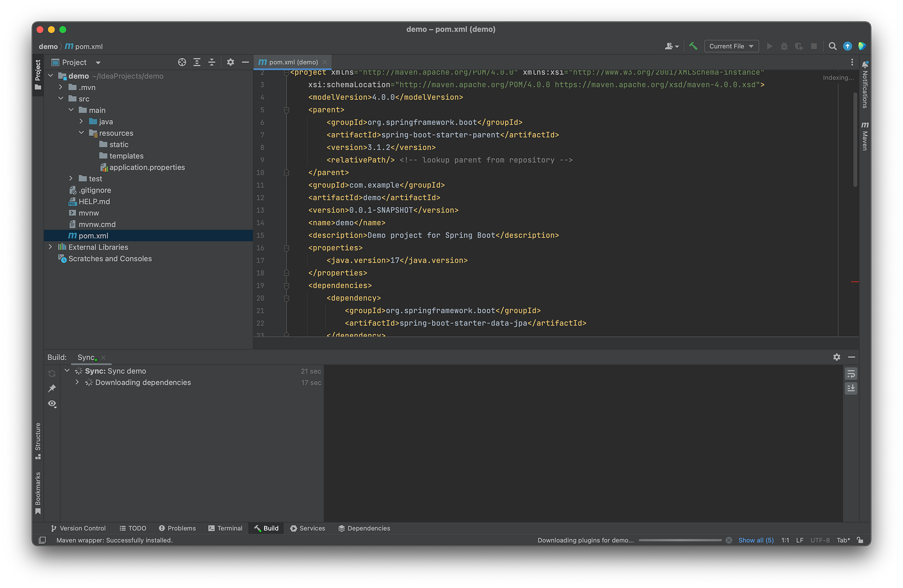Click the Show all (5) link
Screen dimensions: 903x588
tap(755, 540)
